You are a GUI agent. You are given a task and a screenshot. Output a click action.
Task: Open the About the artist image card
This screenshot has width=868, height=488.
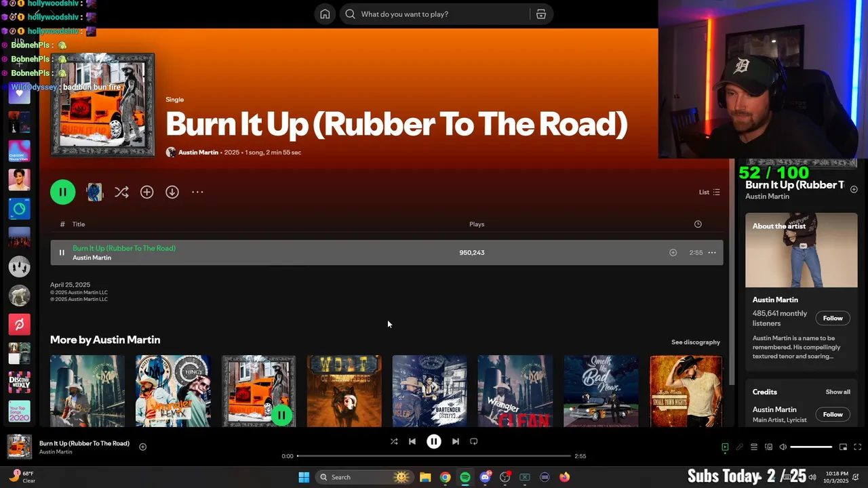(x=802, y=251)
